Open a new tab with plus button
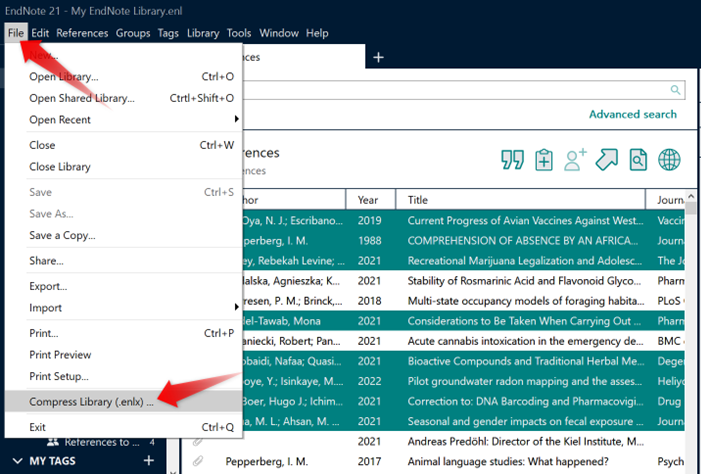Image resolution: width=701 pixels, height=474 pixels. (x=378, y=58)
